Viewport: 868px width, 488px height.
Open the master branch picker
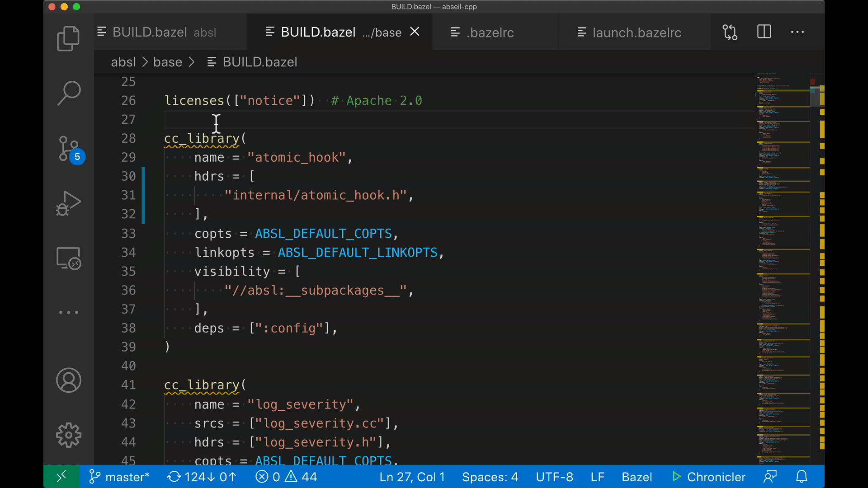click(119, 477)
